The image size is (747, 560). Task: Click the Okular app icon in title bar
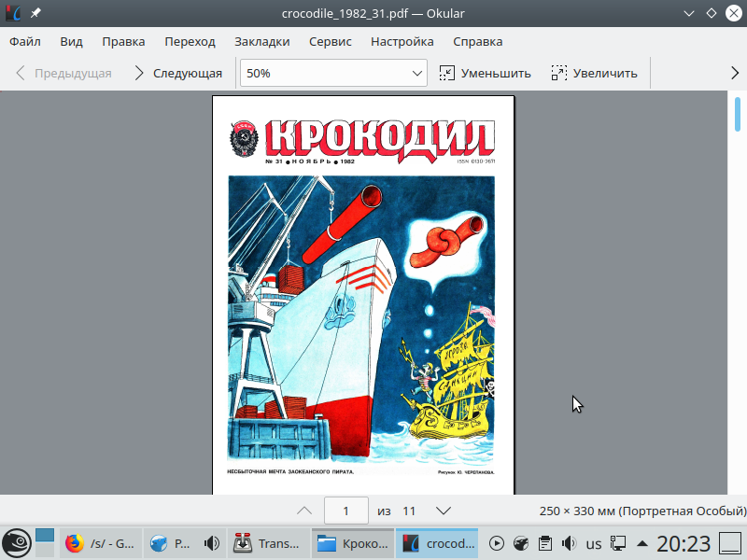point(13,13)
